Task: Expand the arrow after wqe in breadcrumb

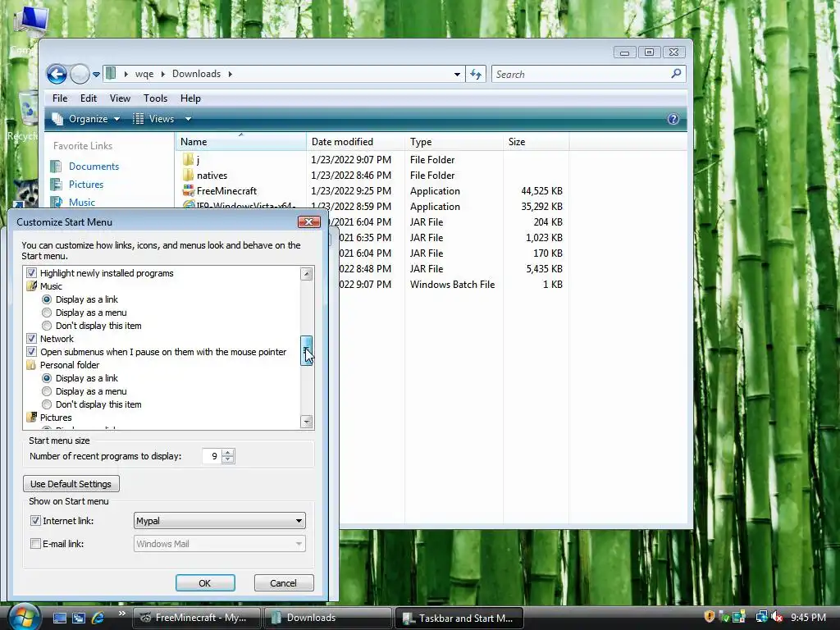Action: coord(163,74)
